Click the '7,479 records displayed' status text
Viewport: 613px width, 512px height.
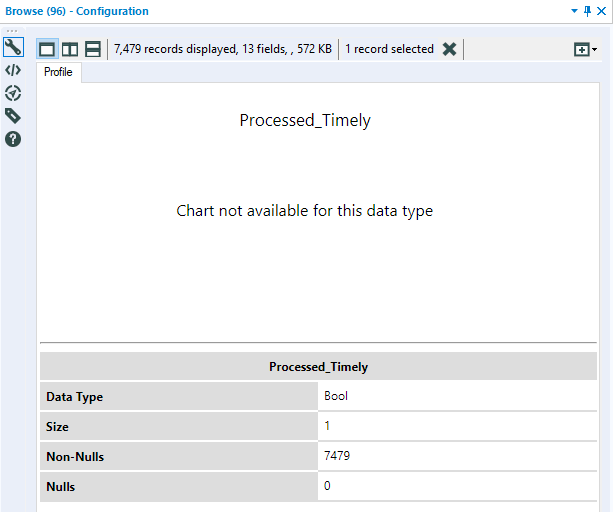pyautogui.click(x=223, y=49)
